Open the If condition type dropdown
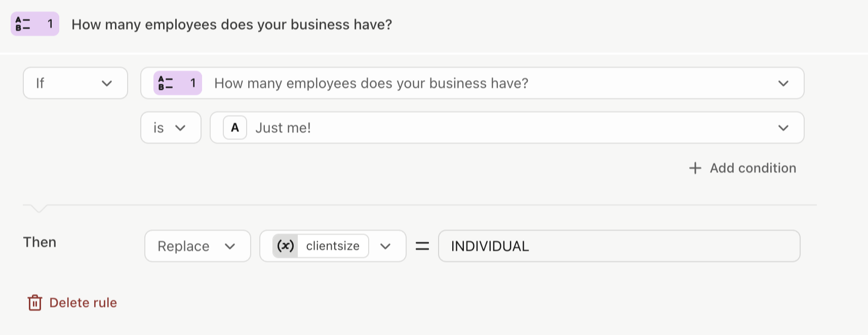Image resolution: width=868 pixels, height=335 pixels. click(75, 83)
